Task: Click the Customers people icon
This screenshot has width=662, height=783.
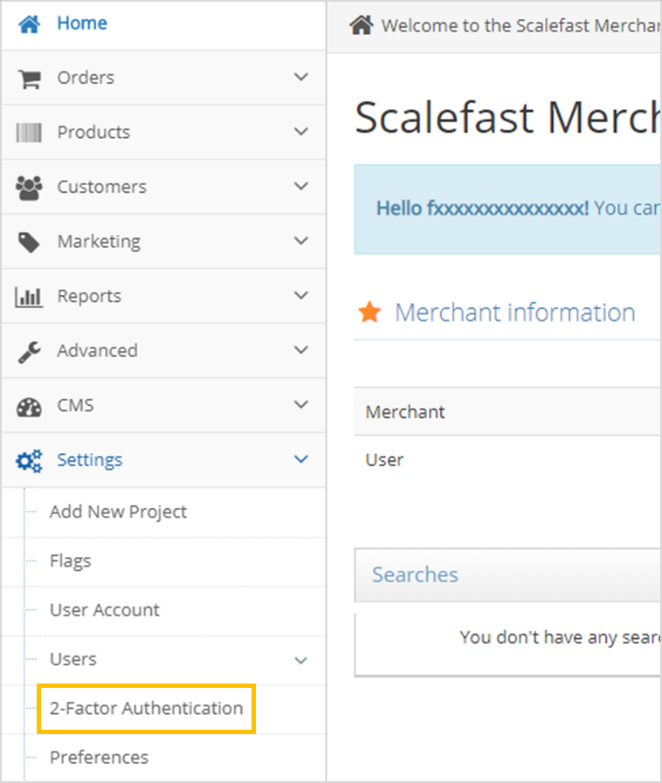Action: (x=29, y=187)
